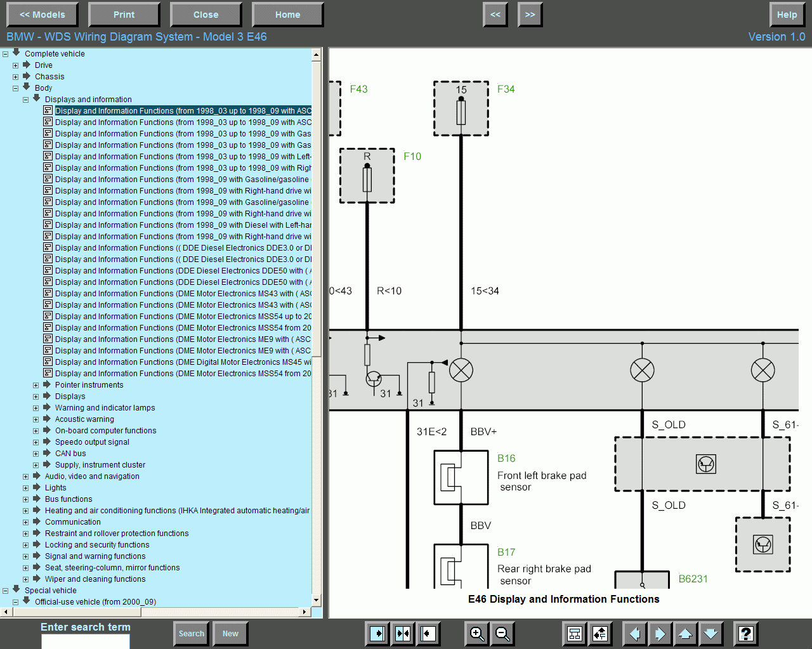The height and width of the screenshot is (649, 812).
Task: Expand the Warning and indicator lamps node
Action: pyautogui.click(x=36, y=408)
